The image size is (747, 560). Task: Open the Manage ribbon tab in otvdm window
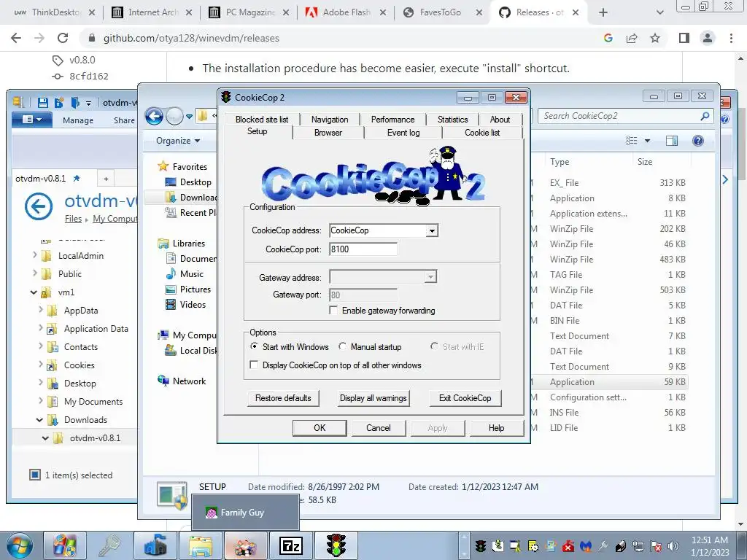pos(77,120)
